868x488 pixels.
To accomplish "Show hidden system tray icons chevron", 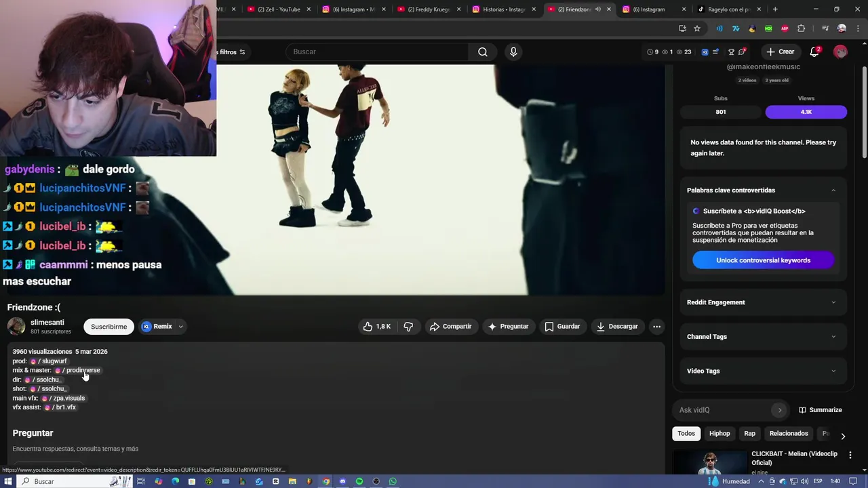I will [762, 481].
